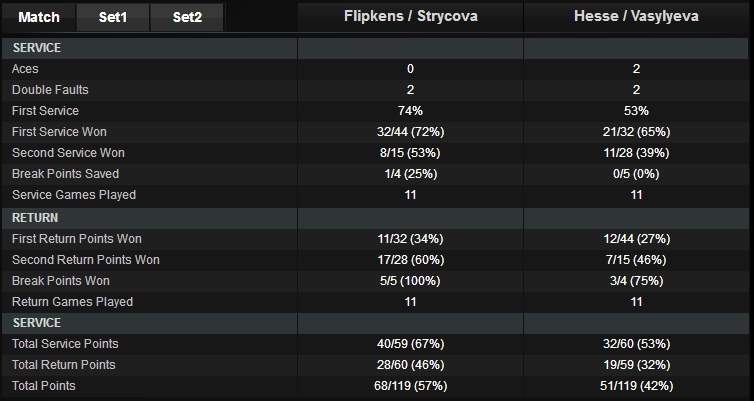754x401 pixels.
Task: Select the Total Service Points label
Action: [65, 344]
